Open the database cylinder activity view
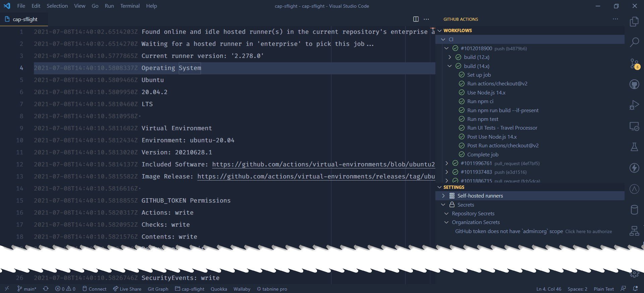Viewport: 644px width, 293px height. point(634,210)
